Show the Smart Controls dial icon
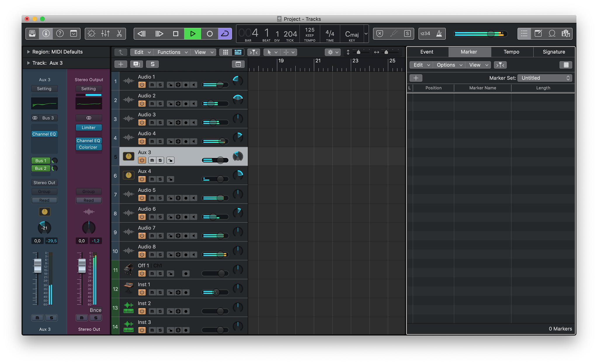The image size is (598, 364). click(x=91, y=34)
